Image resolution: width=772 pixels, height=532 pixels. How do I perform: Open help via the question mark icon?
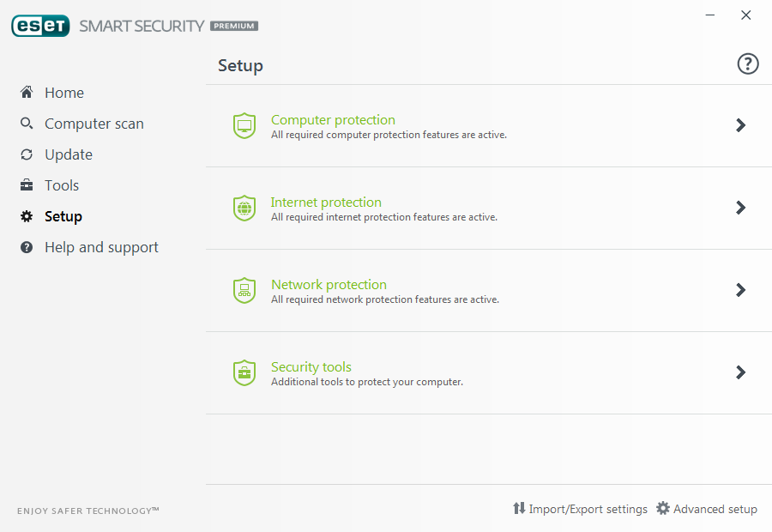coord(748,64)
